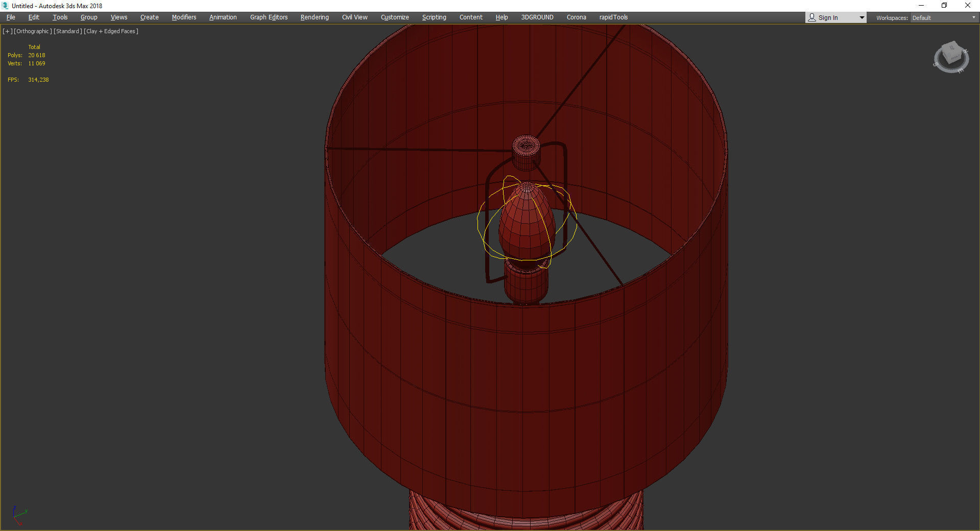Open the Rendering menu

pyautogui.click(x=315, y=17)
